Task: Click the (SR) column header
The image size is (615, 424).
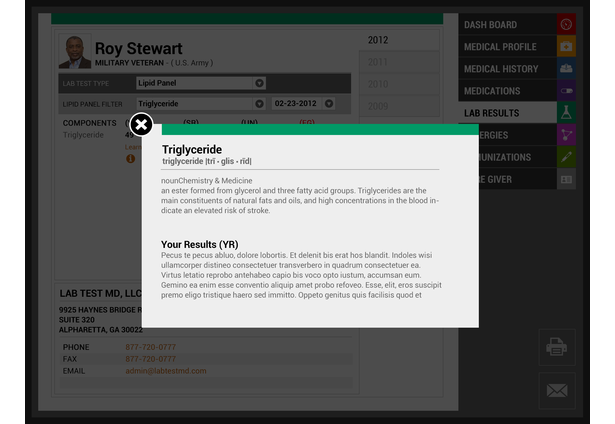Action: 191,122
